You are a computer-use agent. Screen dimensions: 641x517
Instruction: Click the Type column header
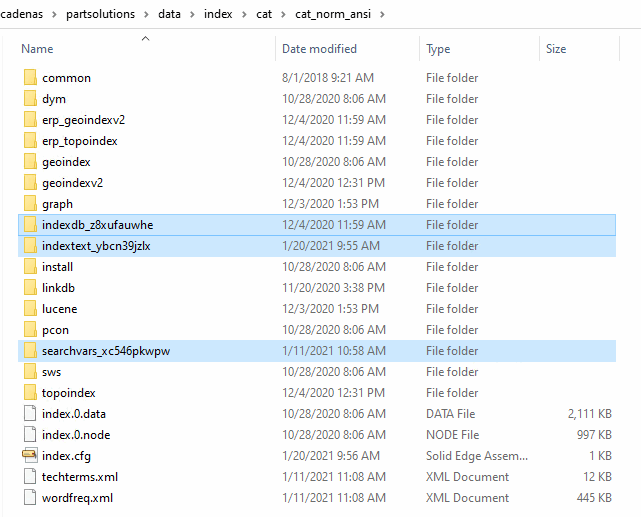[x=438, y=49]
